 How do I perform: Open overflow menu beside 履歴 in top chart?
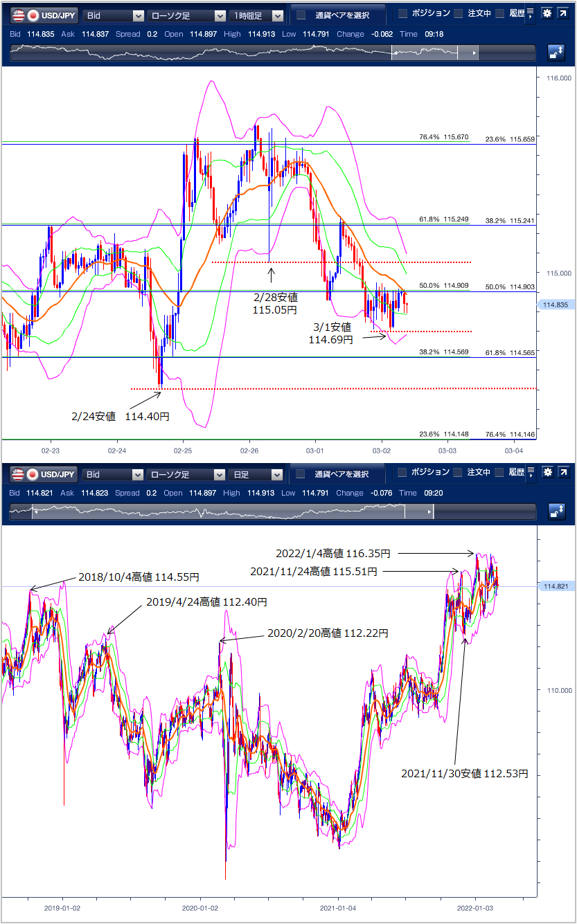click(x=531, y=14)
